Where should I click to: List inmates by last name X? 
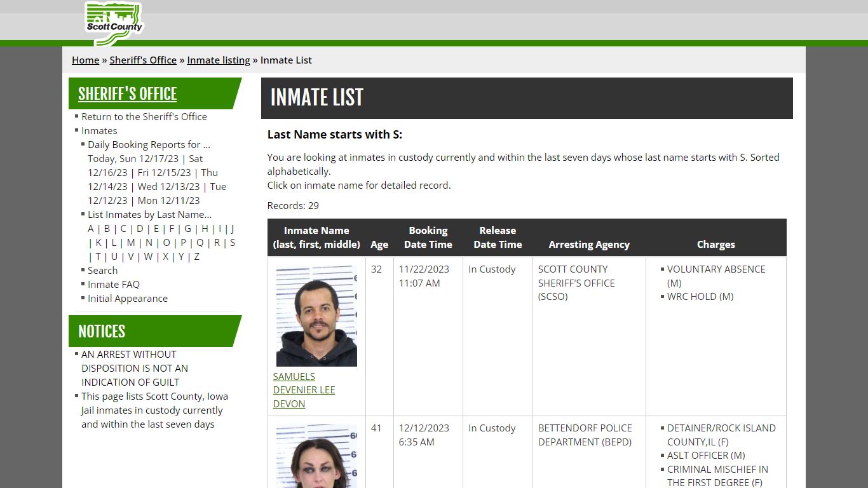[165, 256]
